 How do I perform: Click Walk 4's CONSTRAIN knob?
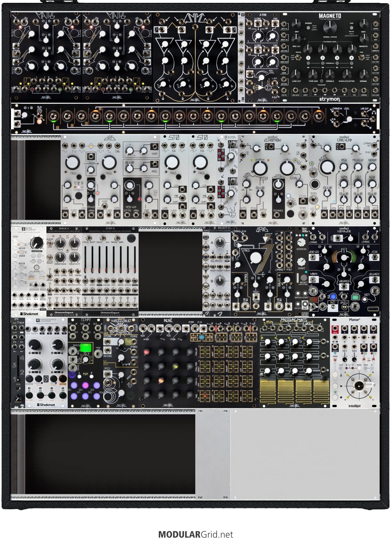click(x=61, y=257)
